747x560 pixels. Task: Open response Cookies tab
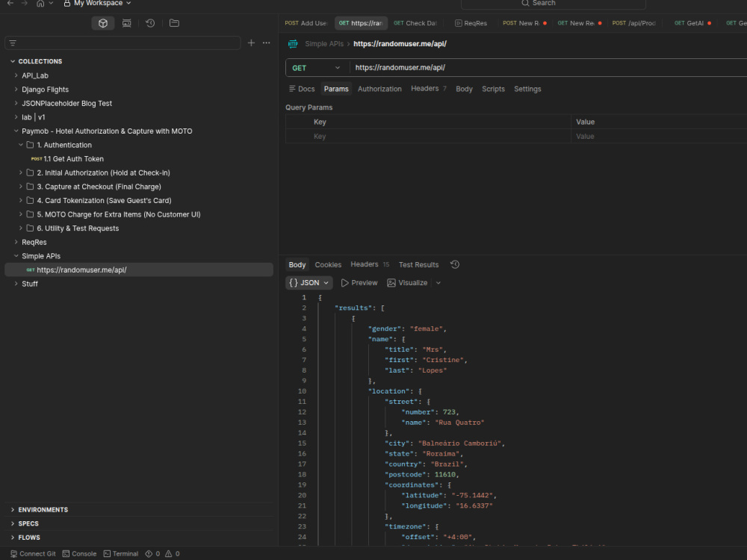(328, 265)
